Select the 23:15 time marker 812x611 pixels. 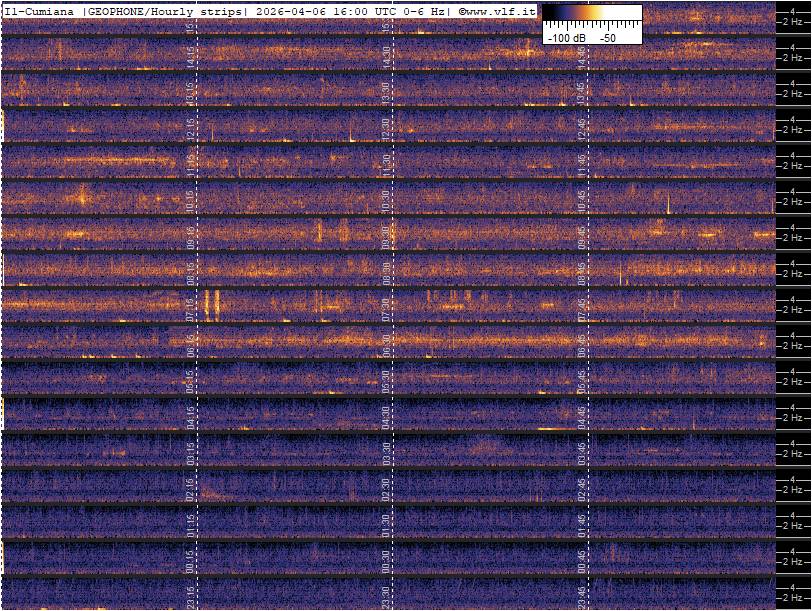[x=191, y=596]
